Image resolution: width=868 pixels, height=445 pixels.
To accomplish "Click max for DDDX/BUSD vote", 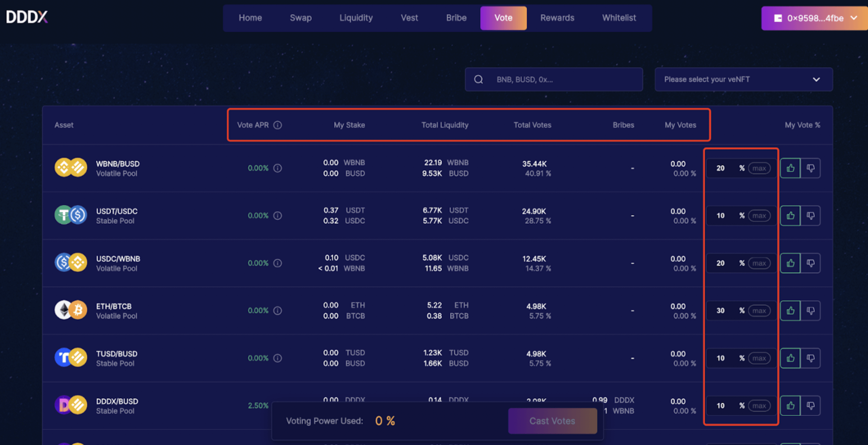I will (759, 406).
